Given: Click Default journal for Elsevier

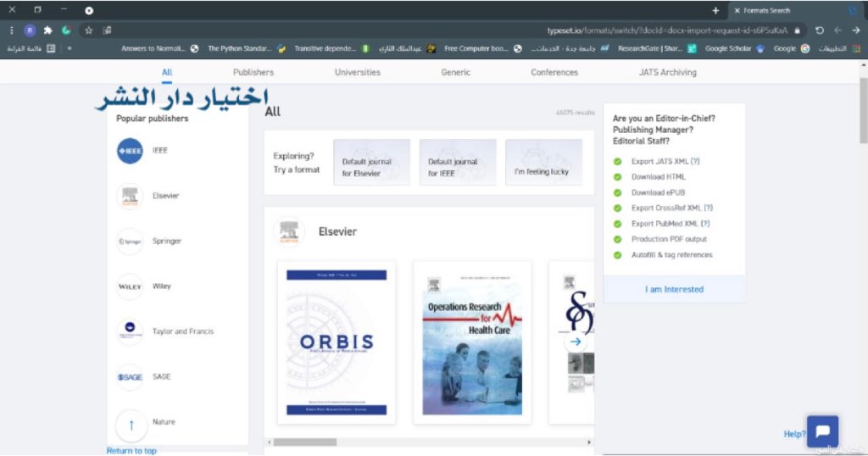Looking at the screenshot, I should pos(371,162).
